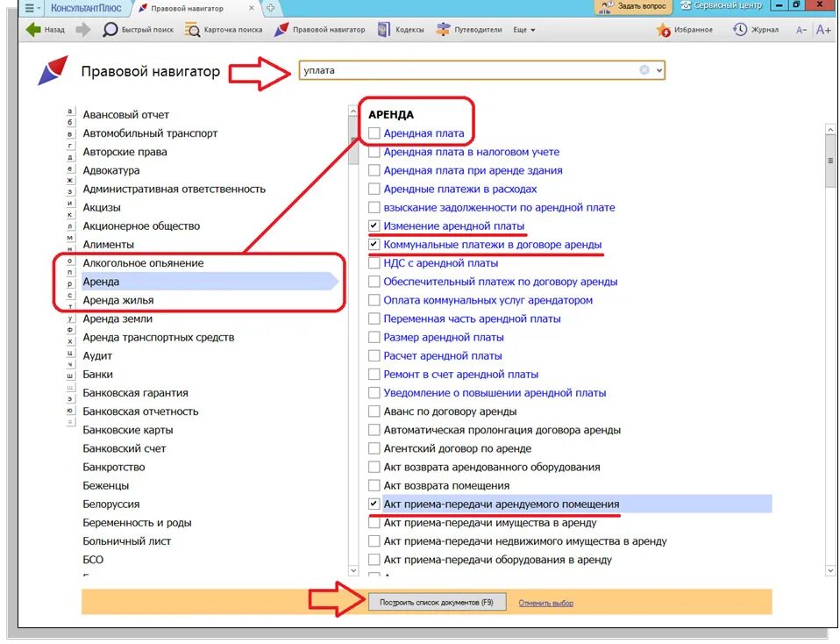Click Правовой навигатор toolbar icon
This screenshot has height=644, width=840.
pos(281,30)
